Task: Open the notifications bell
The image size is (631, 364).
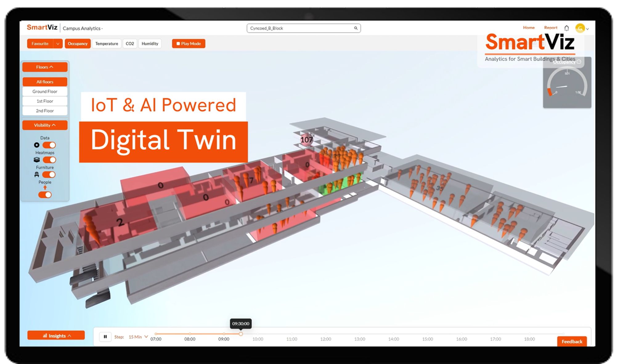Action: click(x=566, y=28)
